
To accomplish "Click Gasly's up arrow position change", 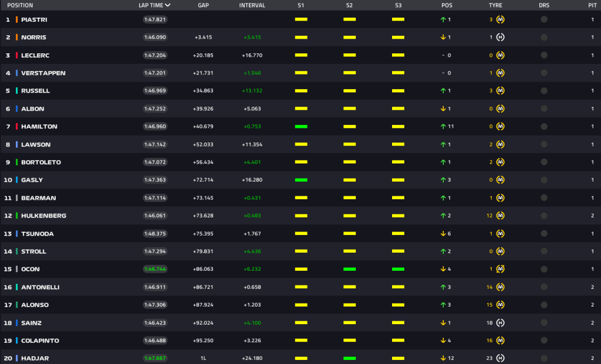I will point(443,180).
